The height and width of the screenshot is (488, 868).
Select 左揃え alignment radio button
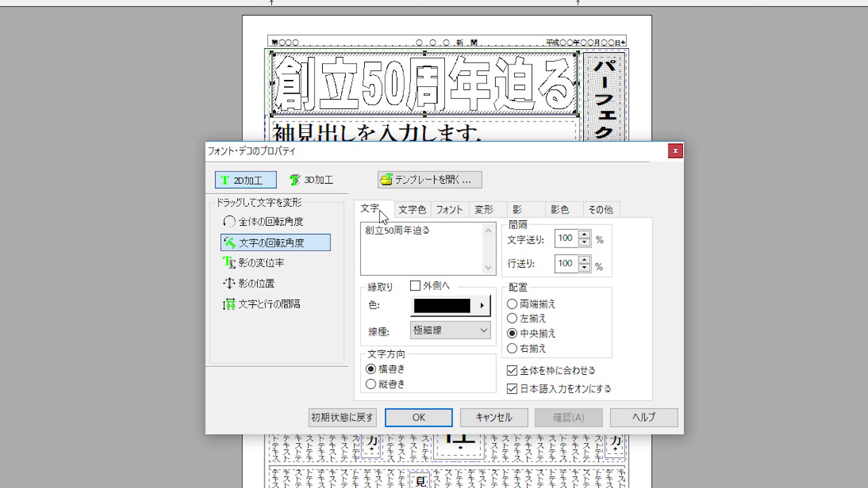[x=513, y=319]
